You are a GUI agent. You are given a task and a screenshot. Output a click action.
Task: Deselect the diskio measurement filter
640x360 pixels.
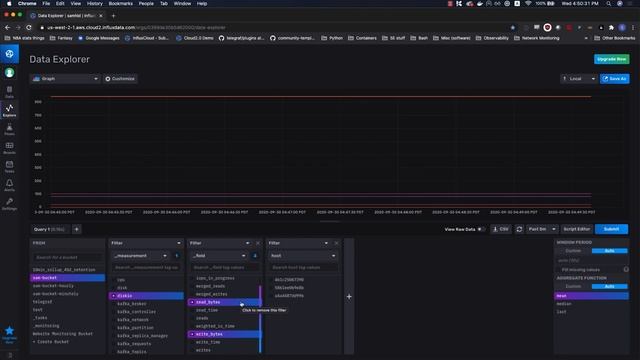coord(146,296)
